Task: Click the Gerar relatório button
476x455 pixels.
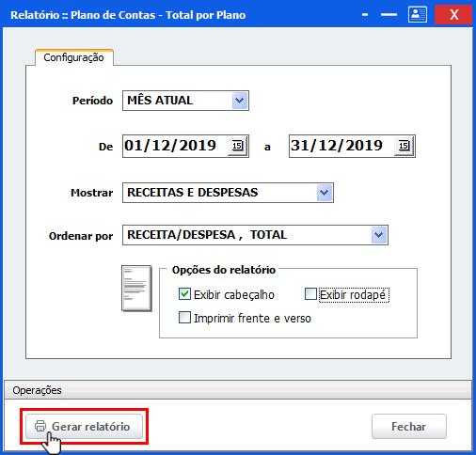Action: click(84, 426)
